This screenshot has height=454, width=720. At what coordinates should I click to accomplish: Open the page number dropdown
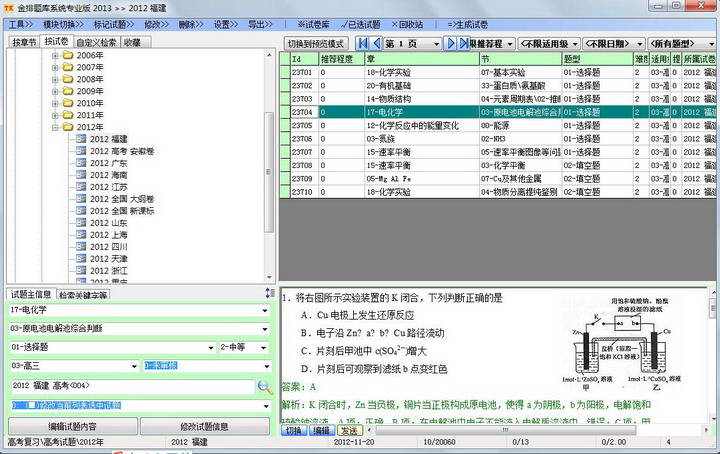coord(436,44)
